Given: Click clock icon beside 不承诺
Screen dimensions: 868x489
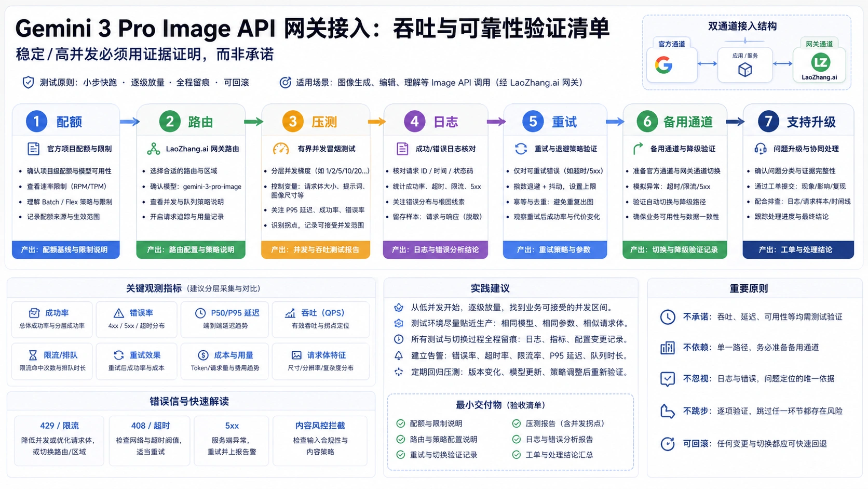Looking at the screenshot, I should coord(668,317).
